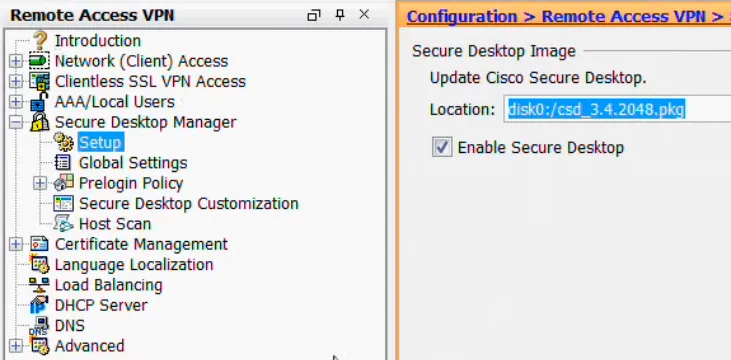Close the Remote Access VPN panel
This screenshot has width=731, height=360.
pos(364,14)
